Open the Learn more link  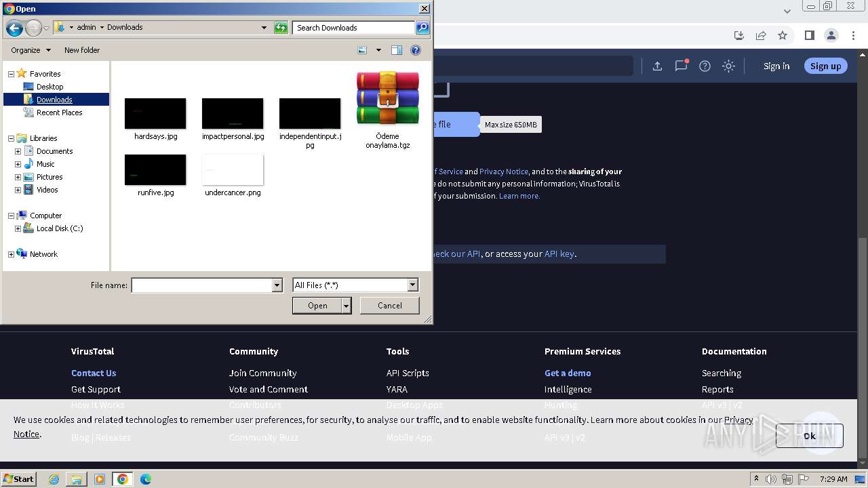coord(519,196)
